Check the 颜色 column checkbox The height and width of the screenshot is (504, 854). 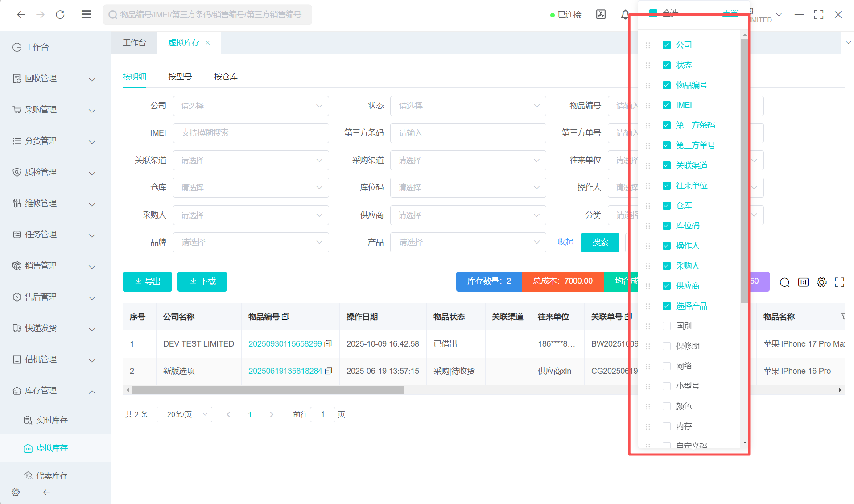[x=667, y=406]
